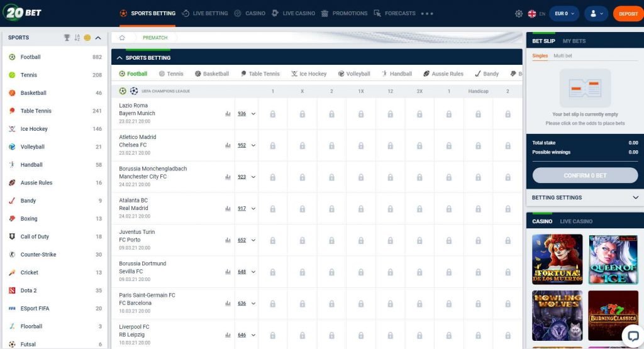The image size is (644, 349).
Task: Click locked odds 1 for Lazio Roma
Action: click(273, 114)
